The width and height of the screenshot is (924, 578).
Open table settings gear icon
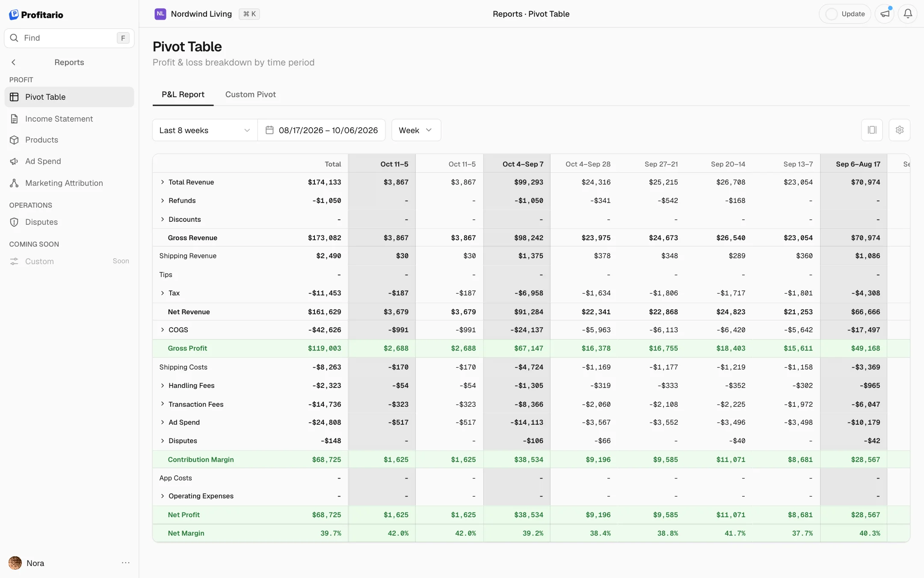point(900,130)
